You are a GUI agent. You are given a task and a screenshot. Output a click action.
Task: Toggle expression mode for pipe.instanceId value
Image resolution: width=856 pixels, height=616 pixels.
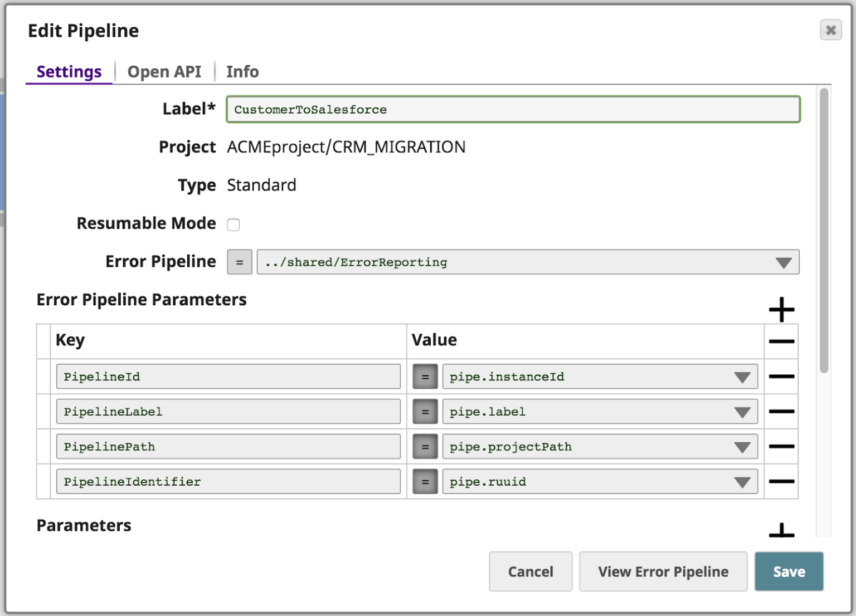(x=425, y=377)
